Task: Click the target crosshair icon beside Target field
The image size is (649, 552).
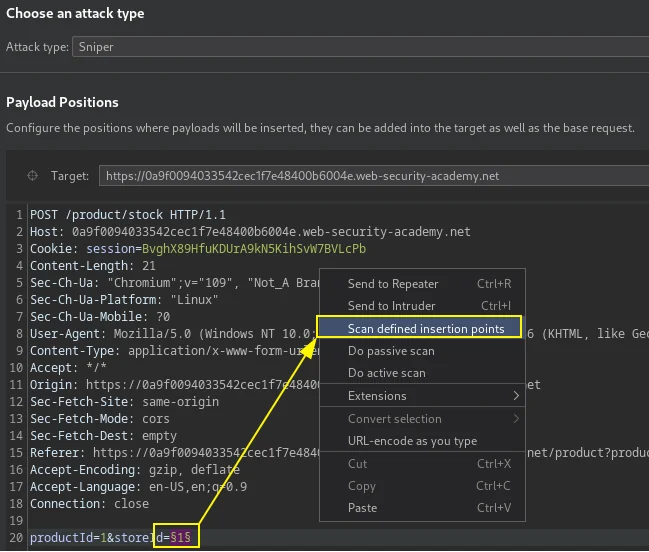Action: coord(32,176)
